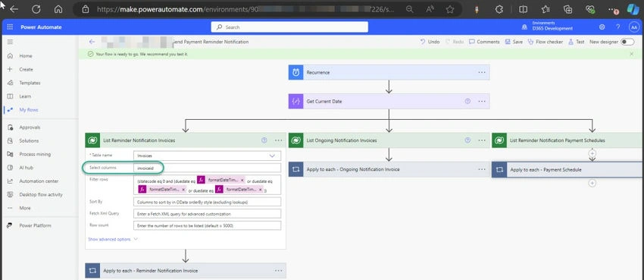644x280 pixels.
Task: Open Recurrence action ellipsis menu
Action: point(482,72)
